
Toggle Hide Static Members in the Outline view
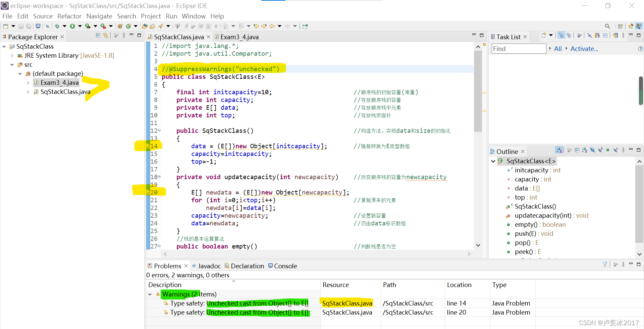600,150
